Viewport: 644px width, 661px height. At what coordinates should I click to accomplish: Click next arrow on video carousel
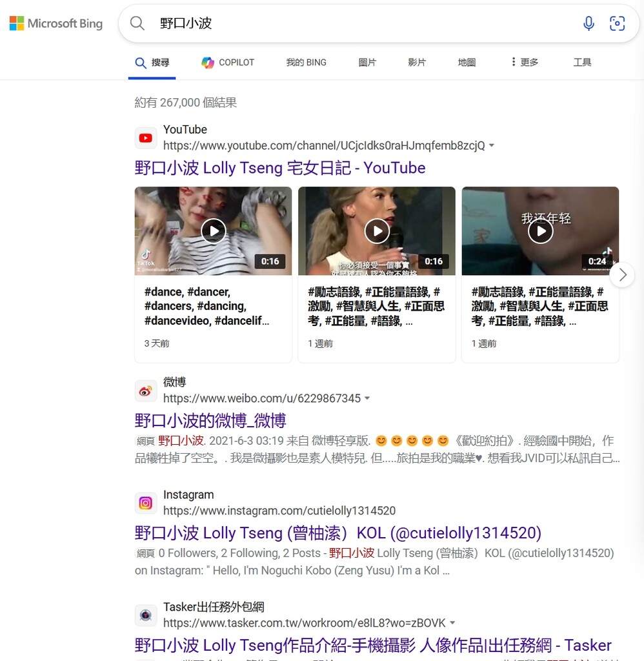coord(622,275)
